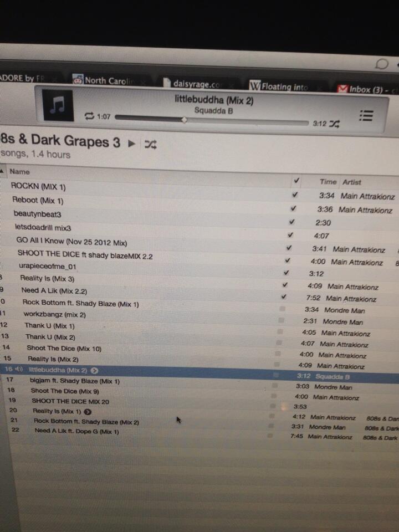Click elapsed time 1:07 label
The width and height of the screenshot is (399, 532).
tap(104, 117)
